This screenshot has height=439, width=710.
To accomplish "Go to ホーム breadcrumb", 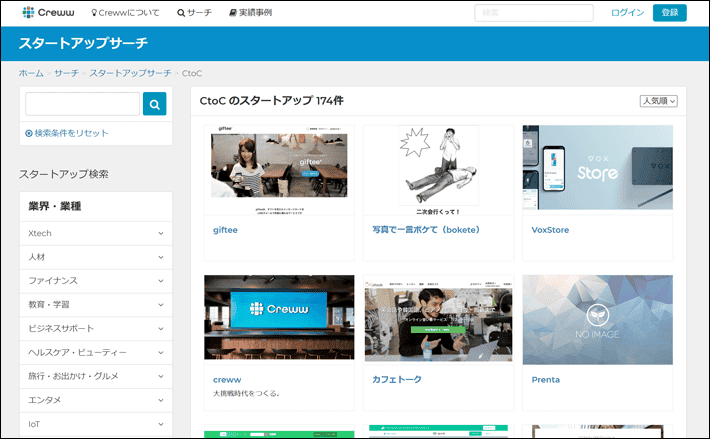I will point(31,73).
